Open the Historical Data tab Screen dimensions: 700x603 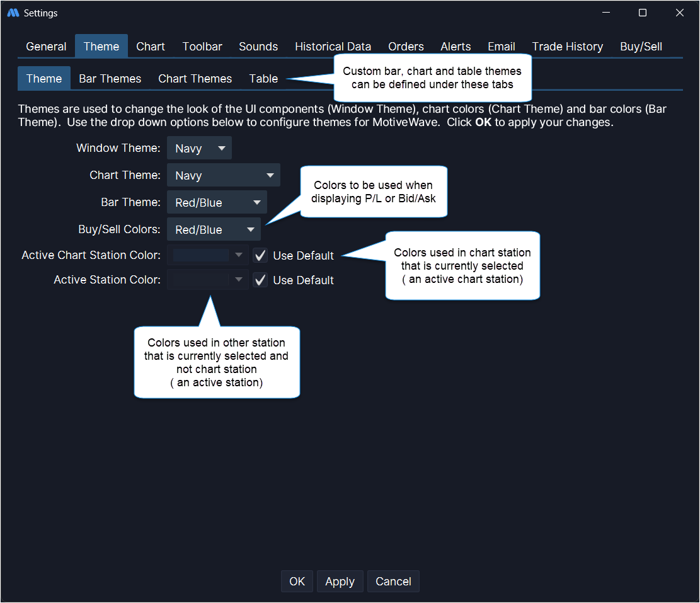(333, 47)
